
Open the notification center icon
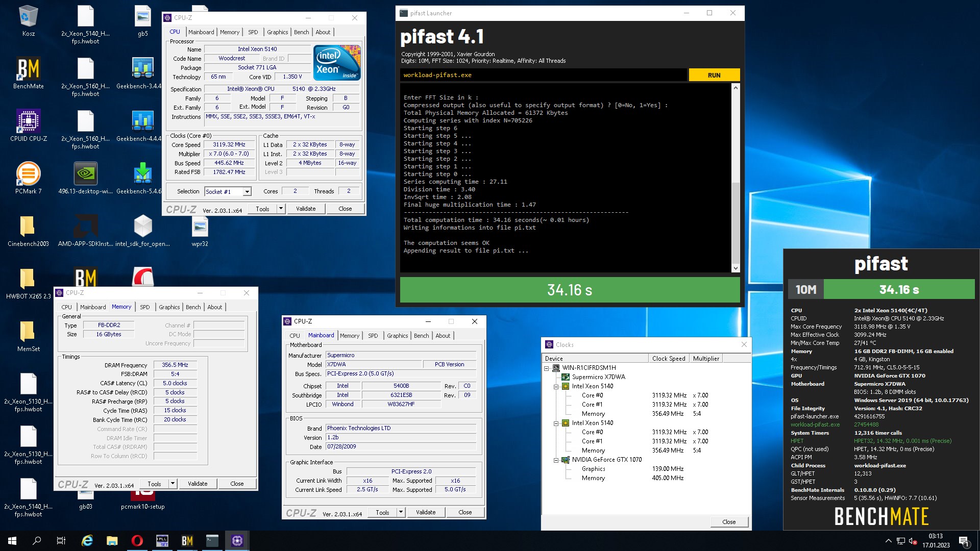pos(964,541)
